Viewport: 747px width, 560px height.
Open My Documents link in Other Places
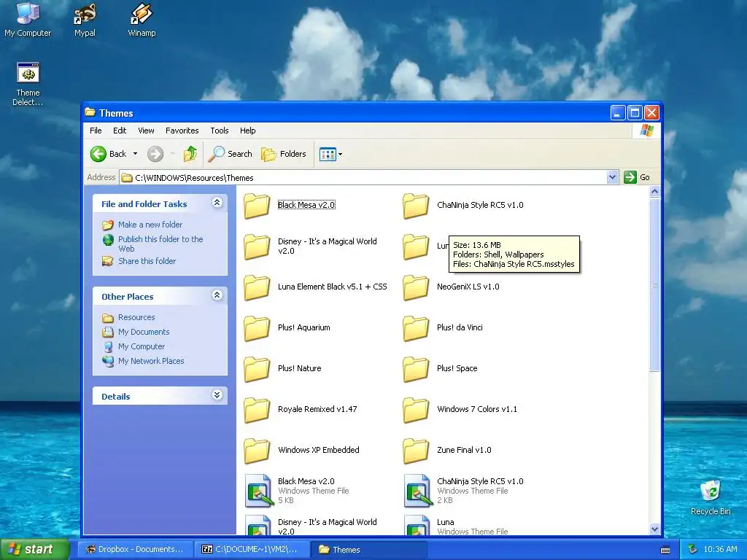click(x=144, y=332)
